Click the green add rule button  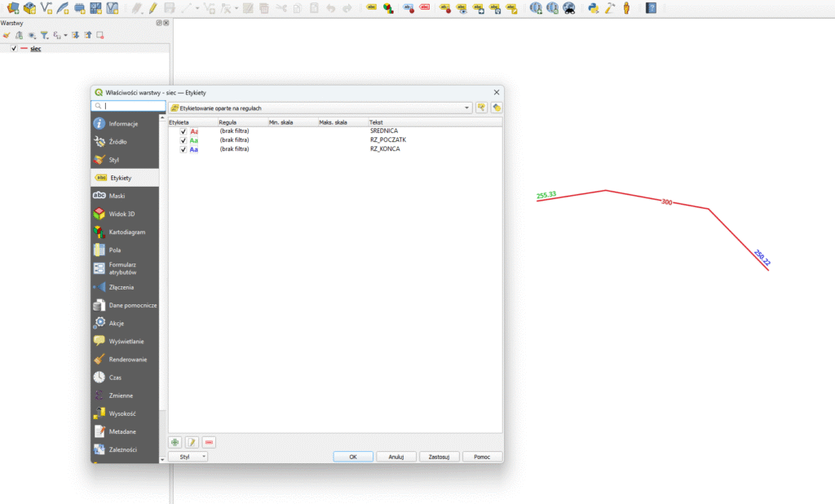175,442
